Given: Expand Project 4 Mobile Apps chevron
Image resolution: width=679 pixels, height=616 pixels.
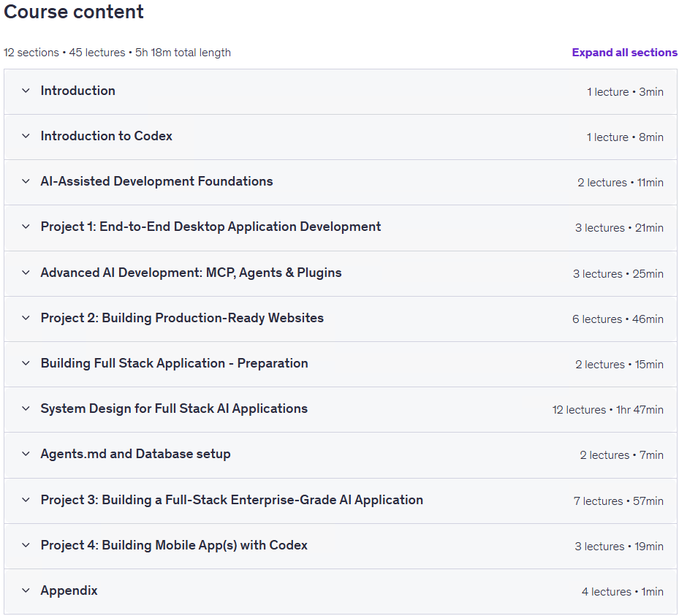Looking at the screenshot, I should [x=26, y=545].
